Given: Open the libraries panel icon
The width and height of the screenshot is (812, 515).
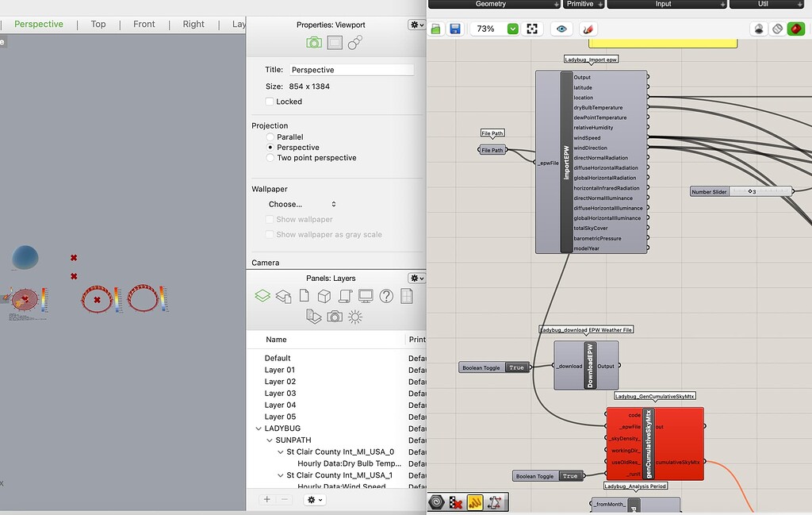Looking at the screenshot, I should 314,317.
